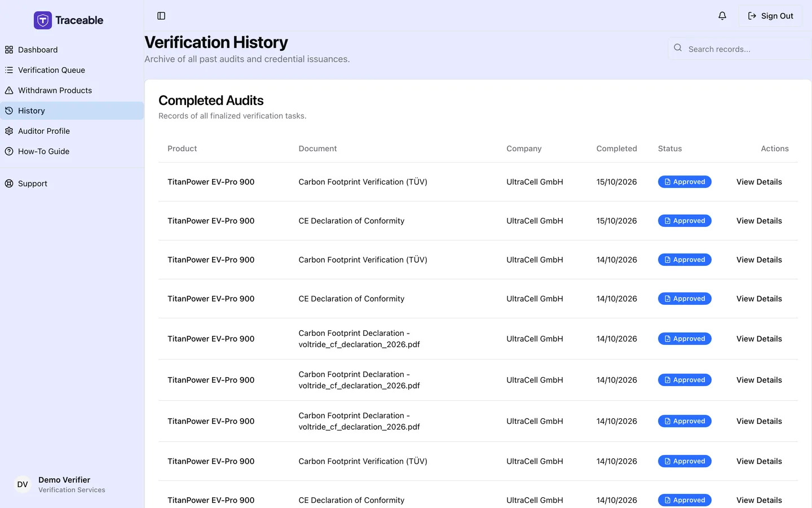Select History in the sidebar
812x508 pixels.
(72, 111)
